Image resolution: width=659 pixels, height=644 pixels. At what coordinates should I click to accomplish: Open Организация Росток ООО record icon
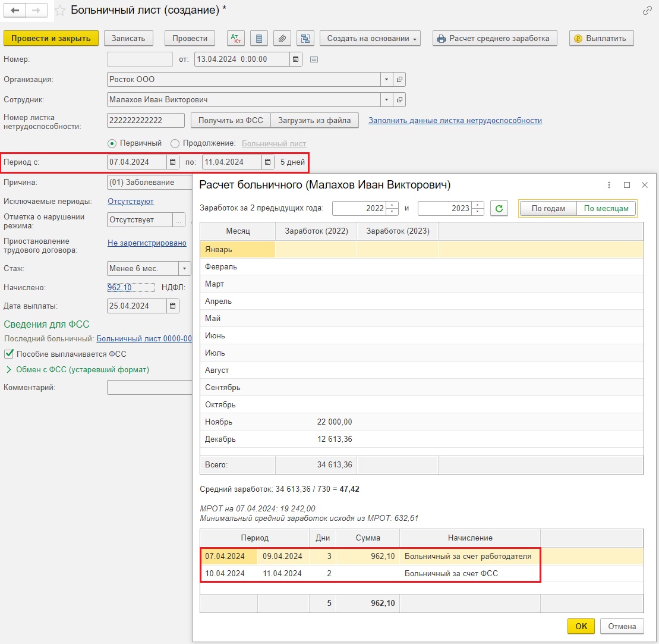399,80
